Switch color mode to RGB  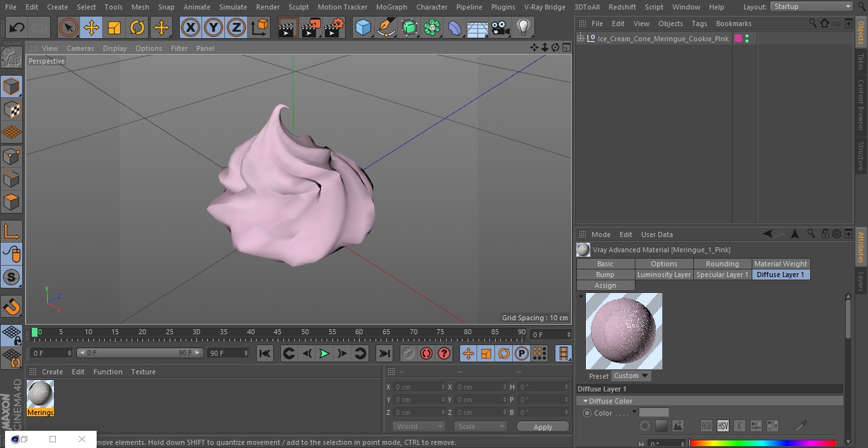pos(707,426)
